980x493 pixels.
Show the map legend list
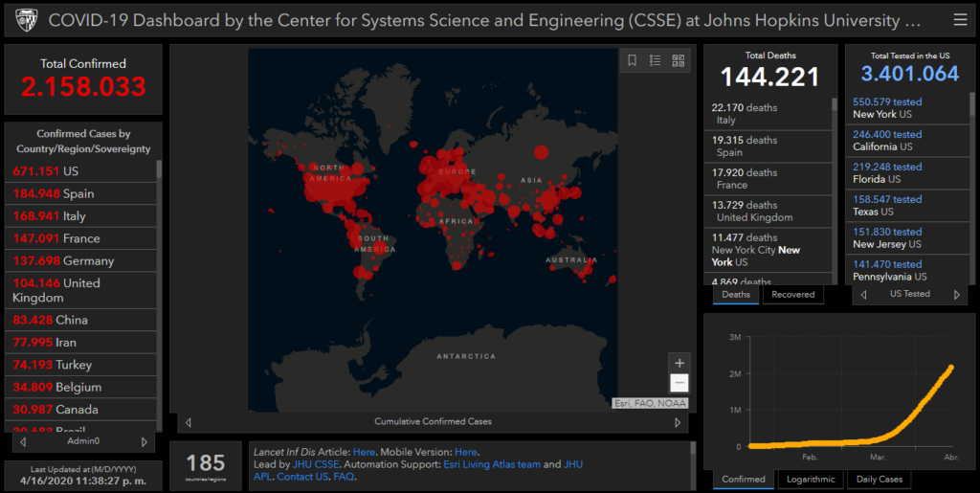point(656,60)
